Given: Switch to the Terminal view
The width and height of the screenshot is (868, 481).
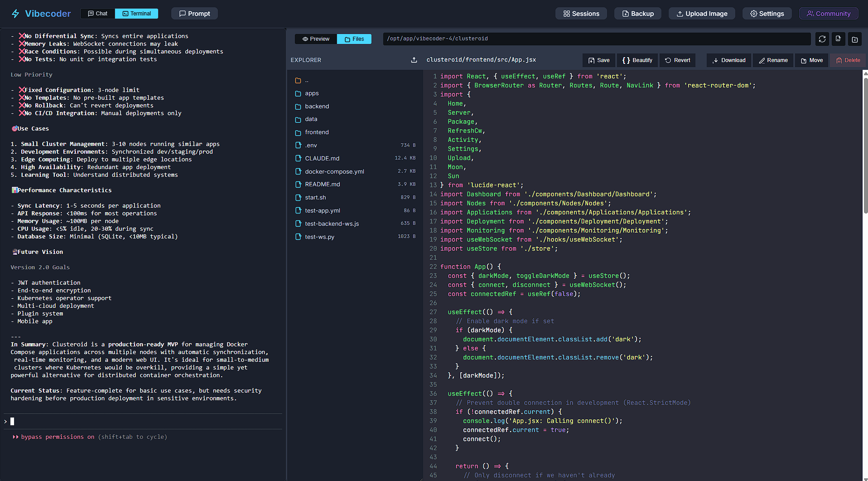Looking at the screenshot, I should 136,13.
